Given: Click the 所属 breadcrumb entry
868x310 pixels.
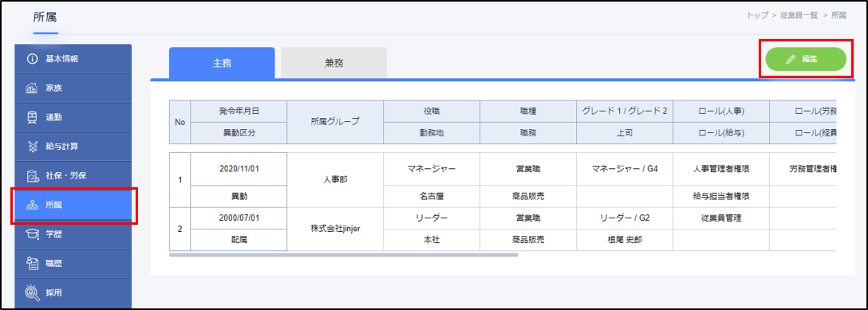Looking at the screenshot, I should [838, 15].
